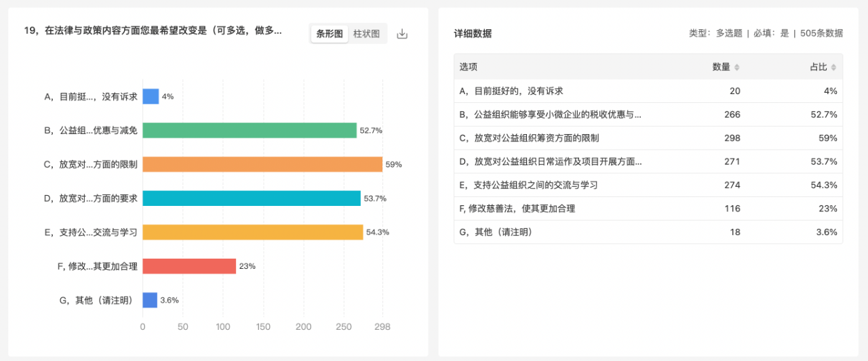Click the red bar showing 23%
Screen dimensions: 868x361
[189, 266]
